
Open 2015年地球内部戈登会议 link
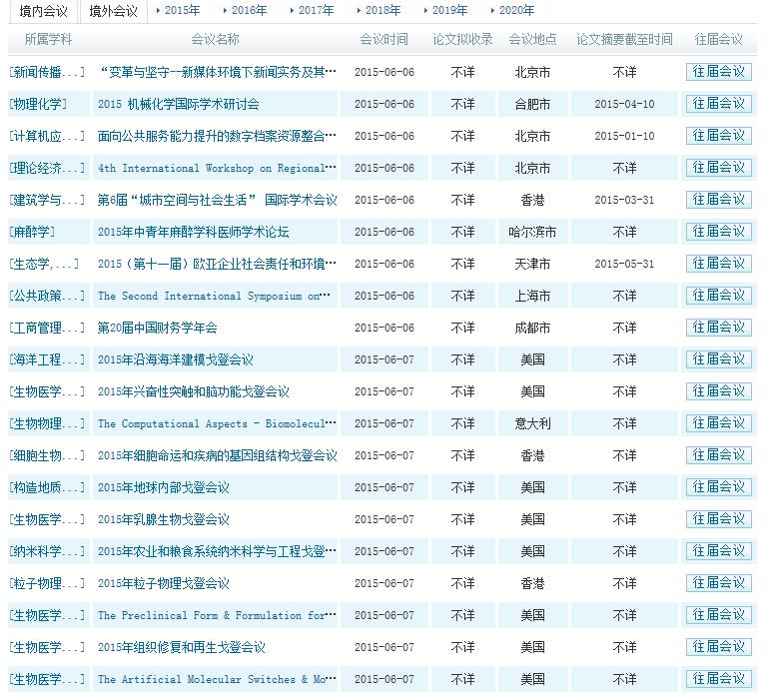point(163,487)
